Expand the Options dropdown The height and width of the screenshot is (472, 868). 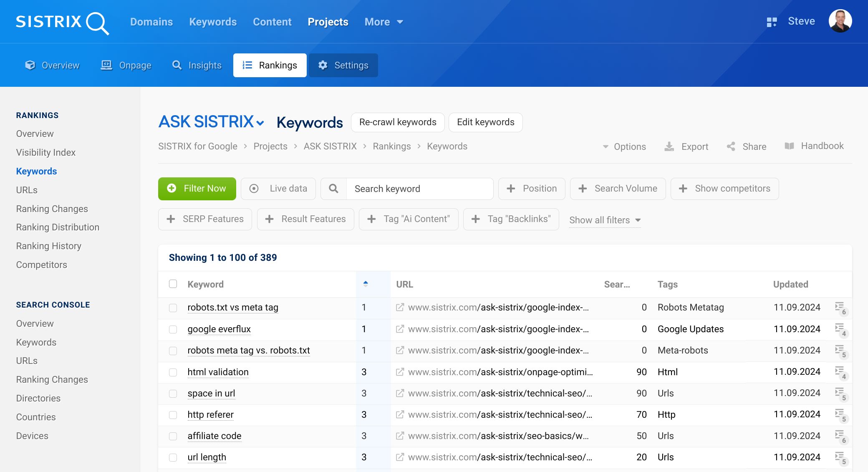(x=624, y=146)
